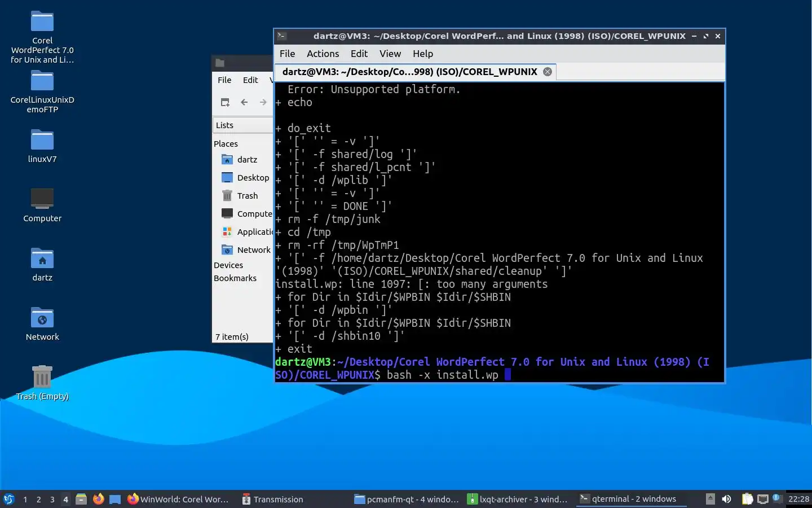Open the Edit menu in qterminal

tap(359, 54)
